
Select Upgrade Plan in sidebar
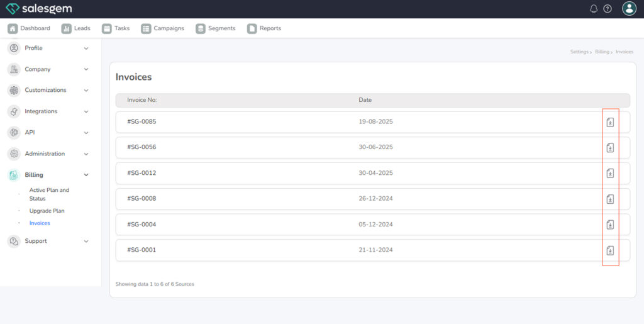pyautogui.click(x=47, y=211)
